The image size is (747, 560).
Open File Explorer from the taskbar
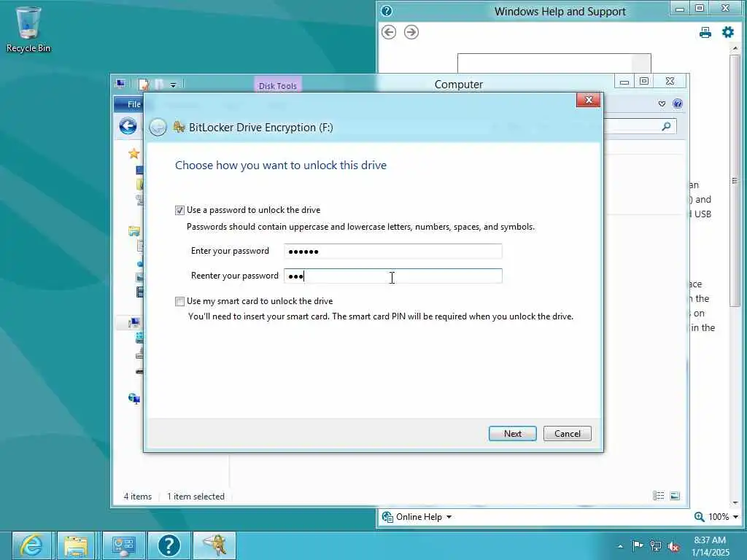[x=76, y=545]
